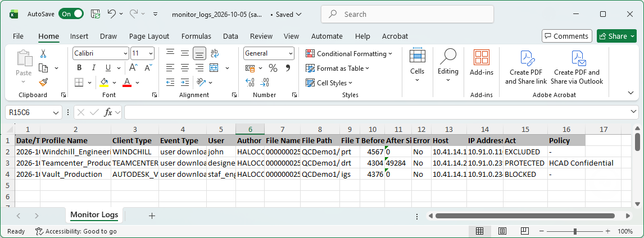Image resolution: width=644 pixels, height=238 pixels.
Task: Switch to the Page Layout tab
Action: click(149, 36)
